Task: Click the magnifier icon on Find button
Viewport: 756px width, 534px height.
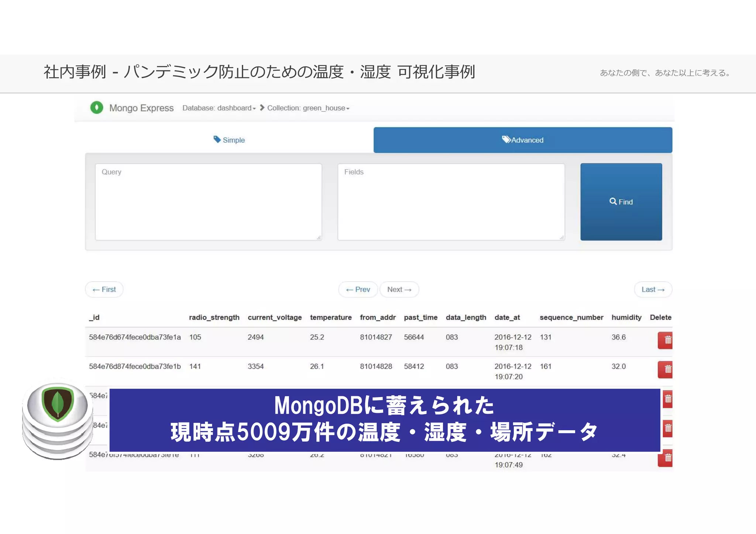Action: click(x=613, y=201)
